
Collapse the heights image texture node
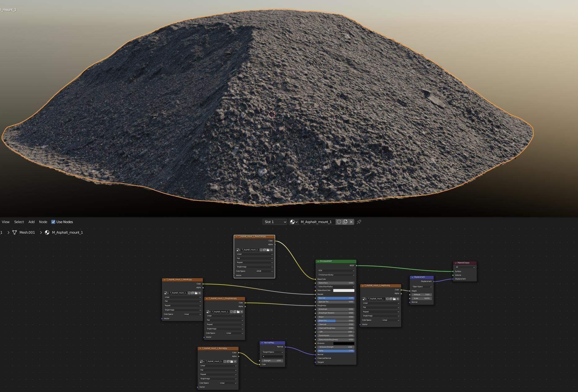coord(363,285)
